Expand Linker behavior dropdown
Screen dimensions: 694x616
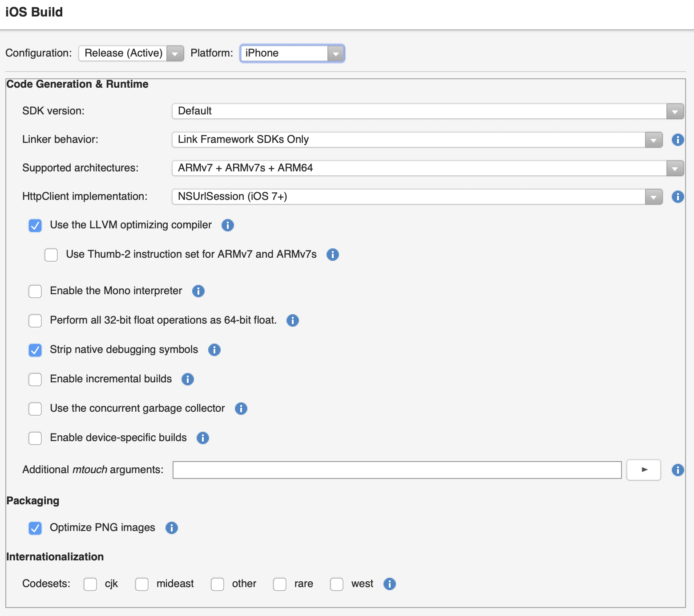pos(417,140)
